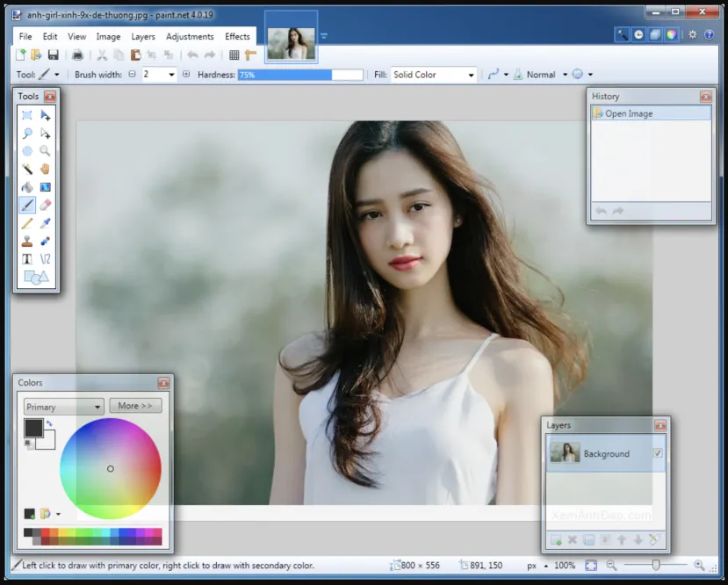
Task: Open the Effects menu
Action: point(237,37)
